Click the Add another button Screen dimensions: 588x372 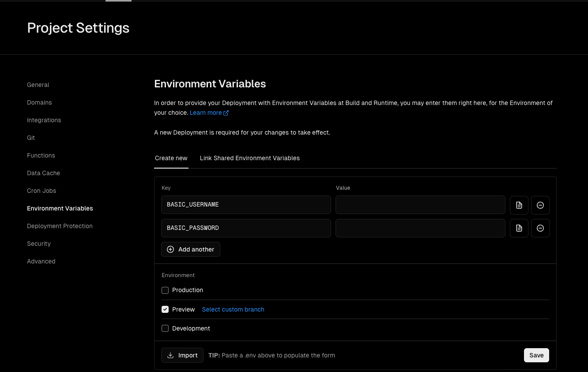click(x=191, y=249)
